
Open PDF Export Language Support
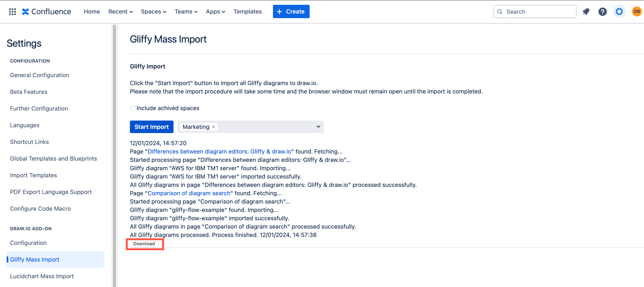click(x=51, y=192)
